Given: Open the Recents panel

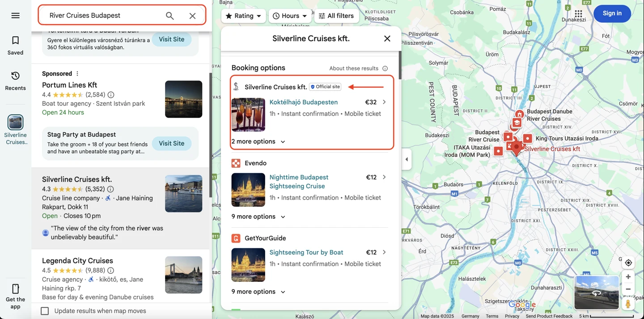Looking at the screenshot, I should coord(15,81).
